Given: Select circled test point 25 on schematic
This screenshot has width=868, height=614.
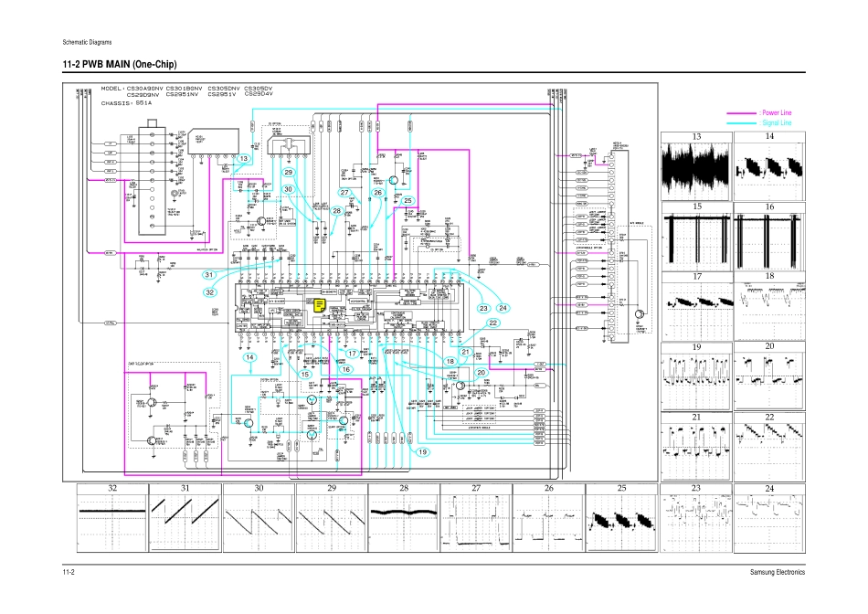Looking at the screenshot, I should pyautogui.click(x=408, y=201).
